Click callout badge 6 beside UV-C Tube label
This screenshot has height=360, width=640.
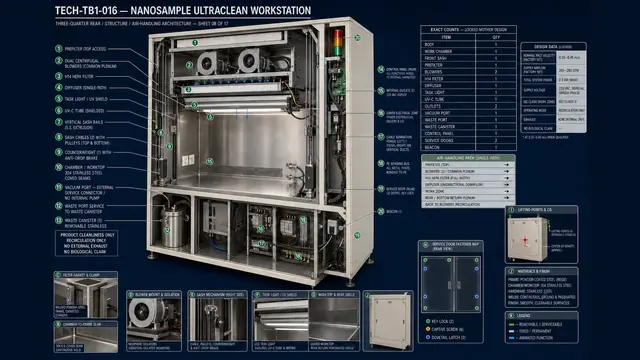(x=59, y=110)
